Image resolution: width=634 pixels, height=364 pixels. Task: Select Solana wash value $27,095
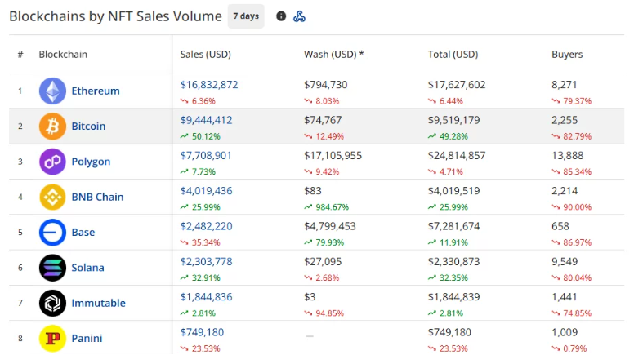pyautogui.click(x=323, y=261)
